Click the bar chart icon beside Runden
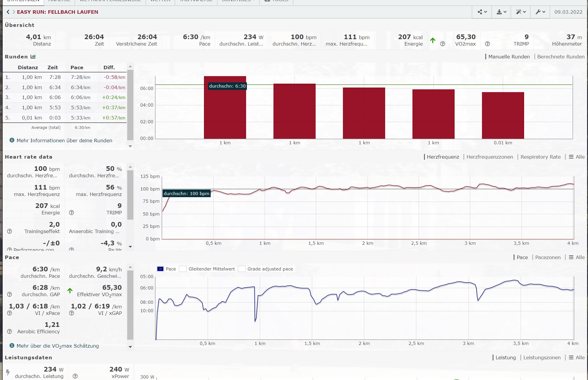The height and width of the screenshot is (380, 588). click(x=33, y=57)
